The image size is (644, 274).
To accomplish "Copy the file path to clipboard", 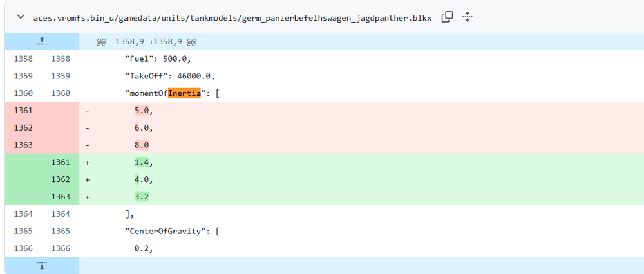I will click(447, 17).
